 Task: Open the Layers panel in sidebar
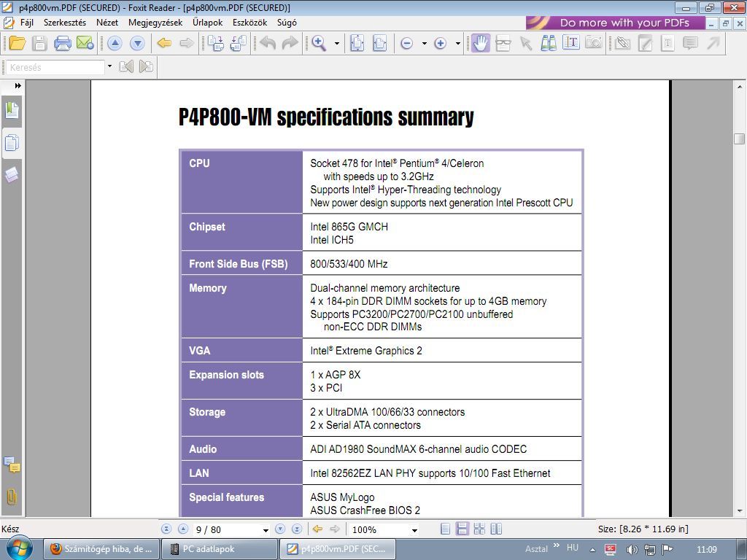point(12,175)
